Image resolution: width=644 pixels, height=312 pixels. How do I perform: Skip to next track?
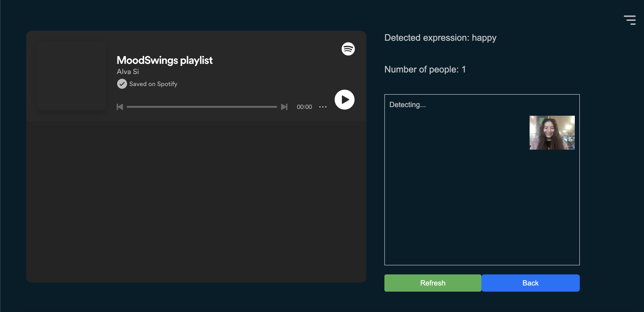(284, 107)
